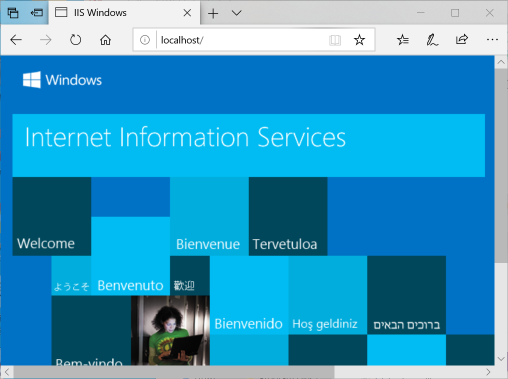Toggle reading view book icon

[335, 40]
